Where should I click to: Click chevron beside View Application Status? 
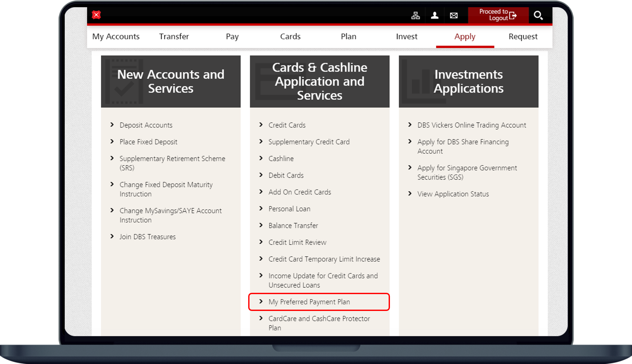coord(410,193)
